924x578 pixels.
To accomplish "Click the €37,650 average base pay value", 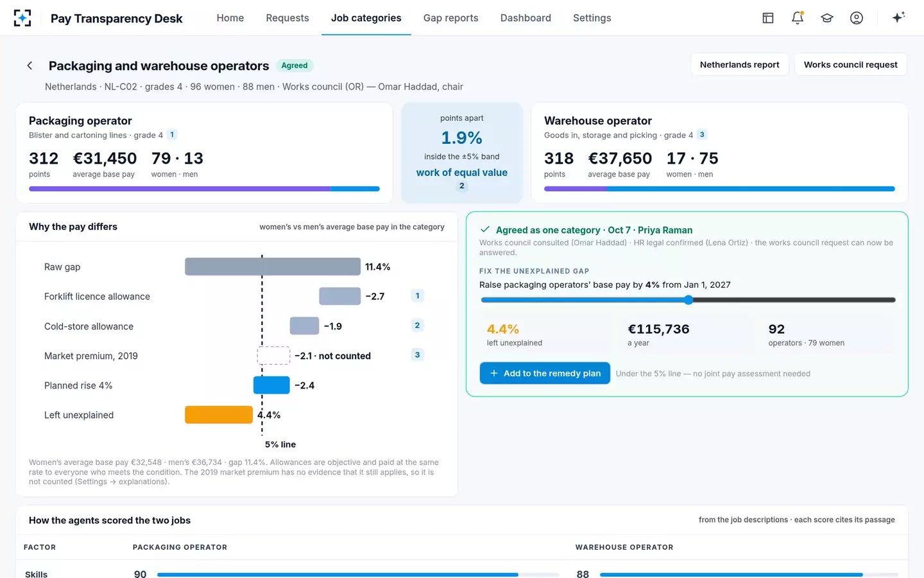I will pos(620,159).
